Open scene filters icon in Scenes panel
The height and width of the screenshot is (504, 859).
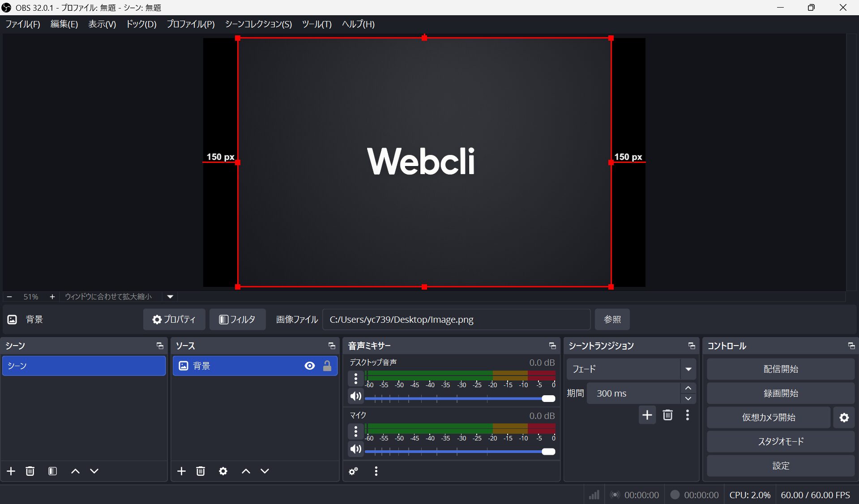pyautogui.click(x=52, y=471)
